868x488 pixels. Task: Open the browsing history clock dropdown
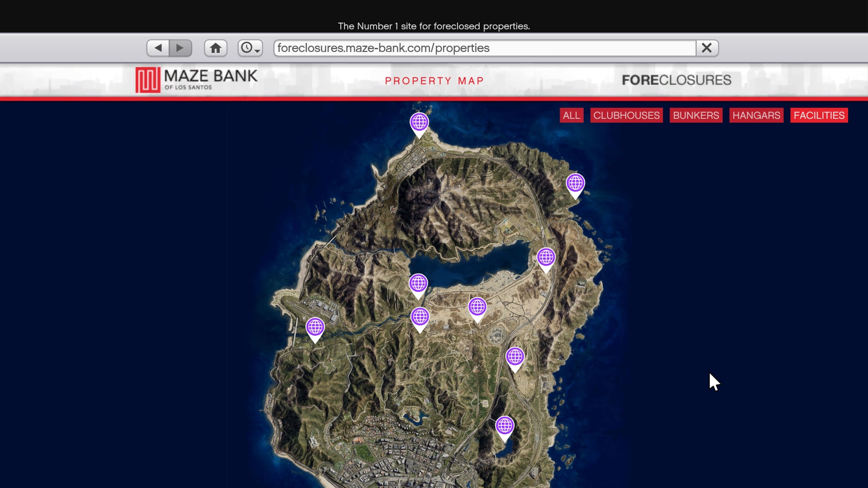pos(250,48)
